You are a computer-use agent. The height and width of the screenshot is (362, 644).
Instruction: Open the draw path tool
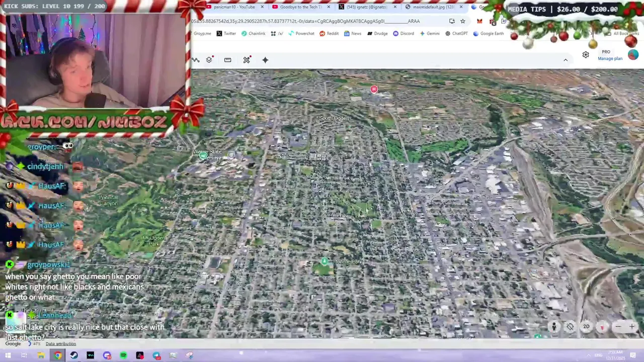pyautogui.click(x=195, y=60)
